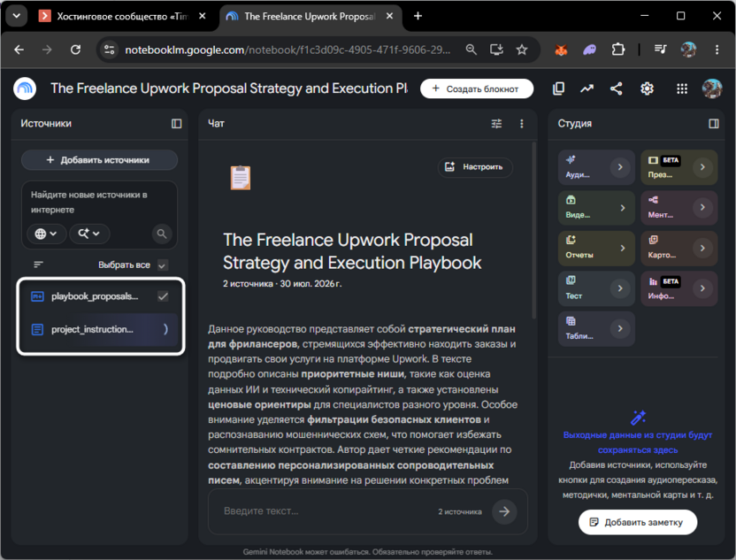Click the NotebookLM logo
Screen dimensions: 736x560
tap(25, 88)
